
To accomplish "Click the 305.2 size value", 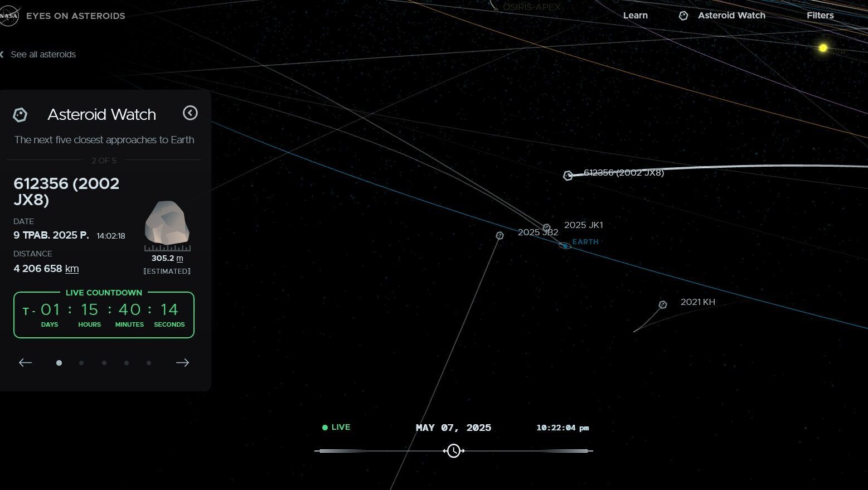I will click(163, 258).
